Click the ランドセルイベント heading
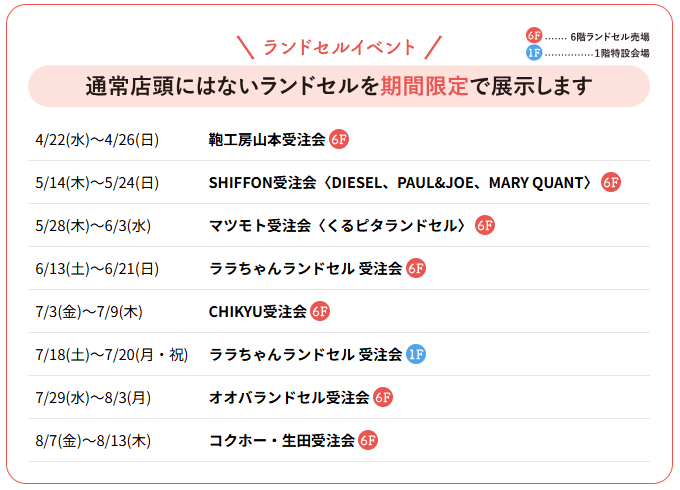 (x=339, y=47)
